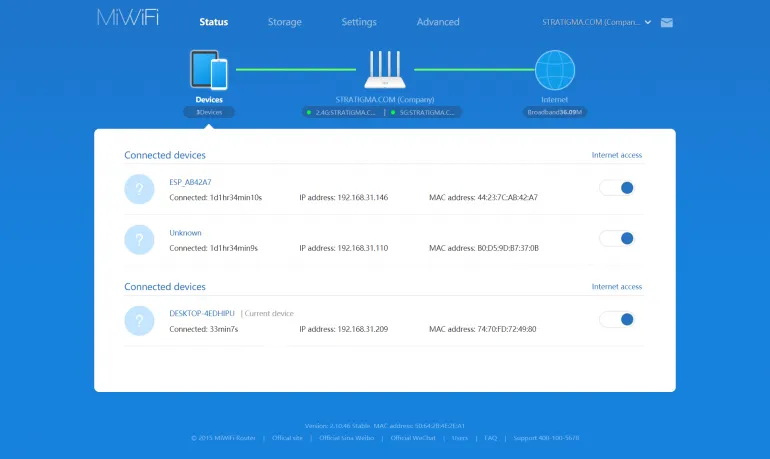Image resolution: width=770 pixels, height=459 pixels.
Task: Turn off internet access for DESKTOP-4EDHIPU
Action: (617, 320)
